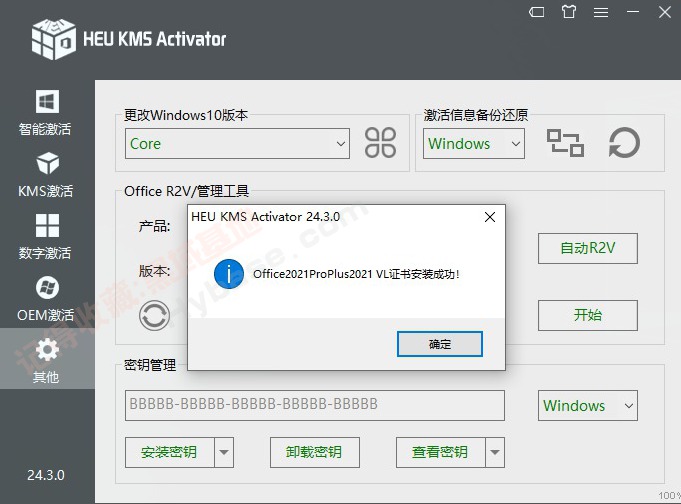
Task: Click the 24.3.0 version label in sidebar
Action: [x=46, y=475]
